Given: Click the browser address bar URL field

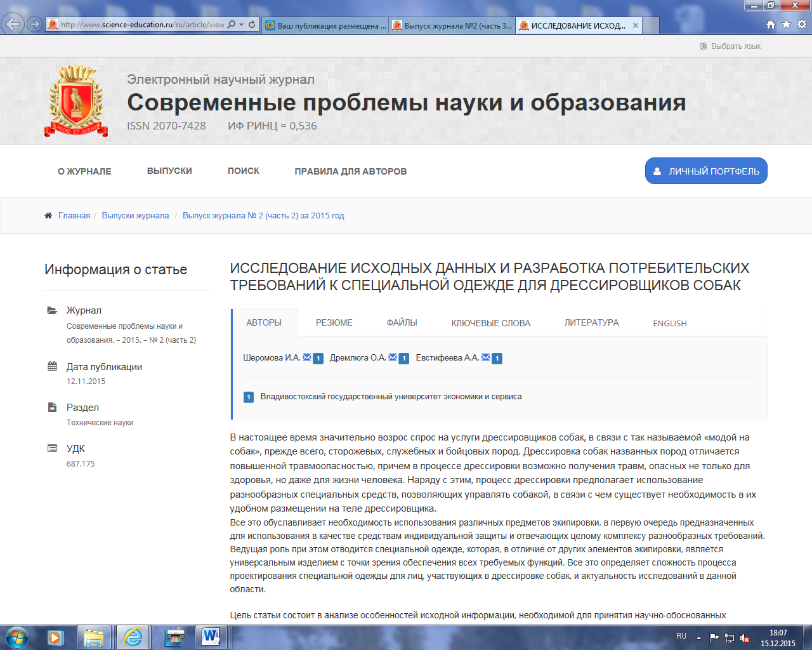Looking at the screenshot, I should pos(142,25).
